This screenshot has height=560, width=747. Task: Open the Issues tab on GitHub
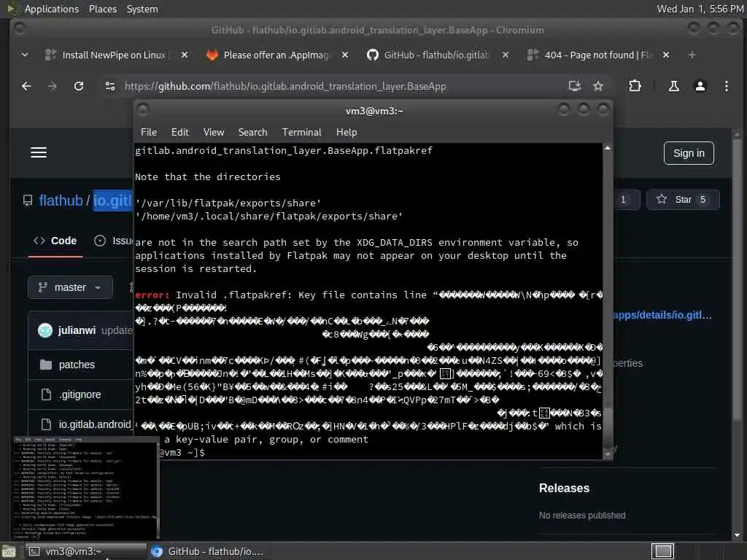pyautogui.click(x=114, y=241)
